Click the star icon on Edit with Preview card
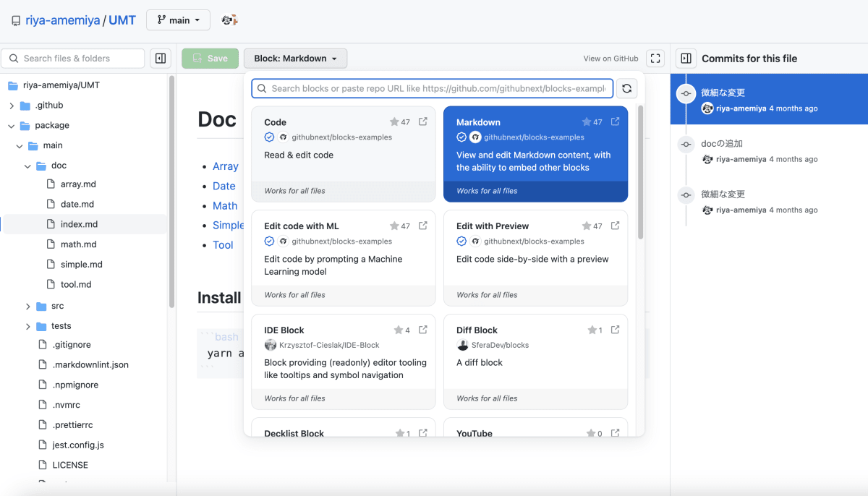Screen dimensions: 868x496 [x=586, y=226]
